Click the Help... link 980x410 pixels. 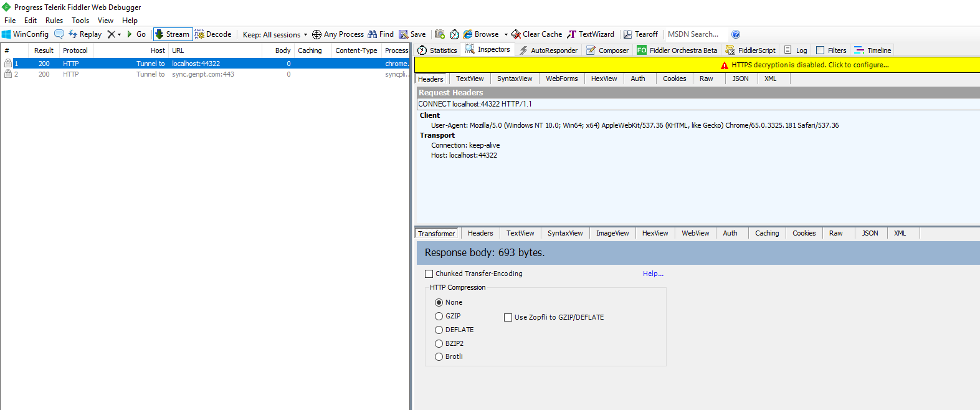pos(653,274)
